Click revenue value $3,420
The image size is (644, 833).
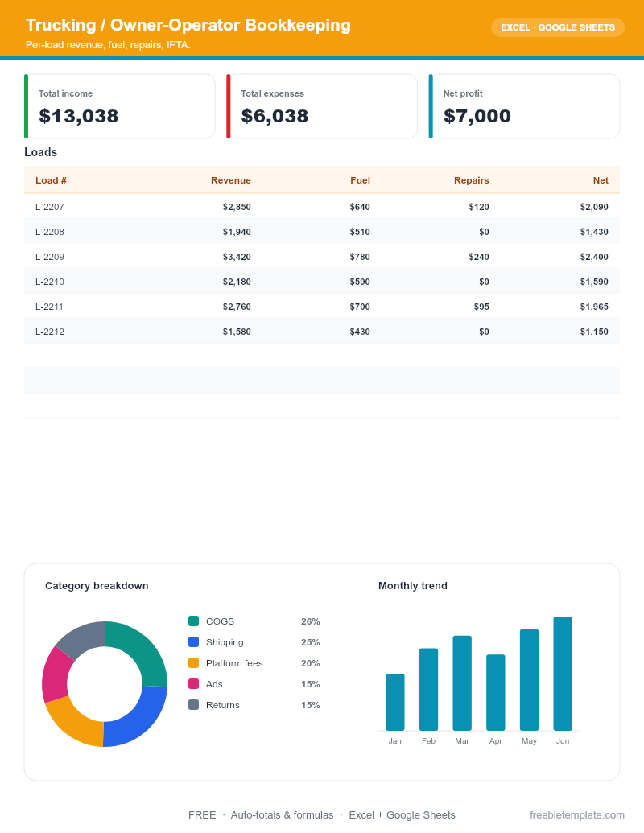[237, 257]
